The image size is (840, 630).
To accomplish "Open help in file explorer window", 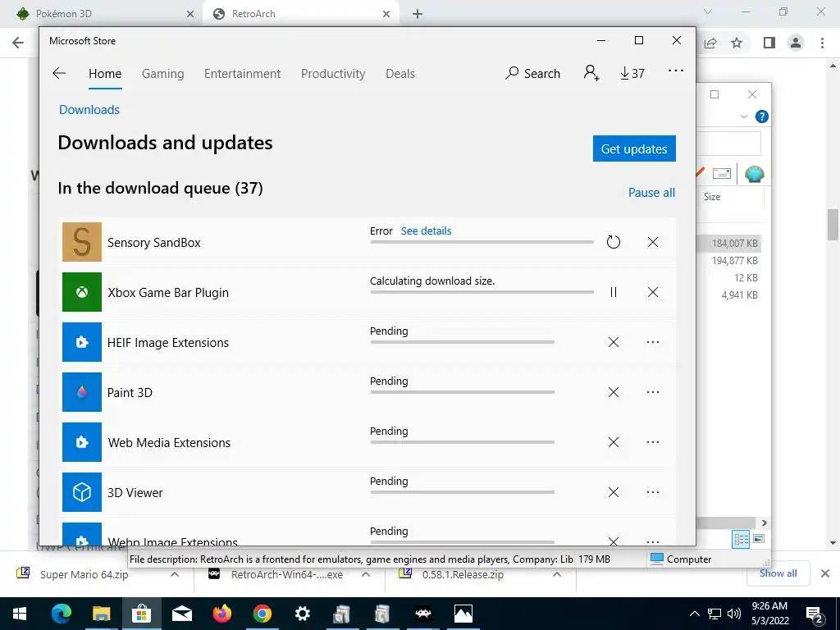I will (762, 116).
